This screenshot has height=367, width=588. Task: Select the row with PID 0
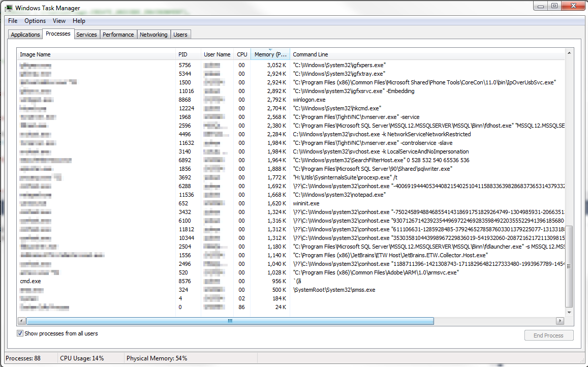(291, 307)
